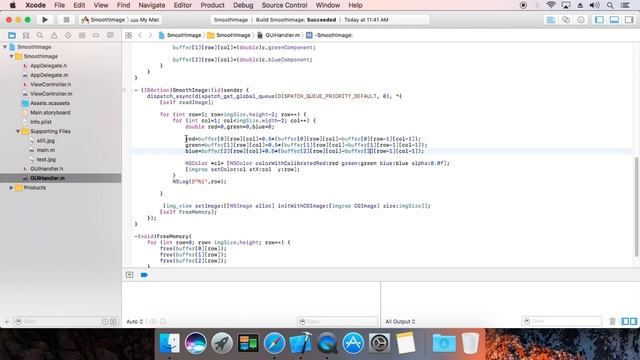Image resolution: width=640 pixels, height=360 pixels.
Task: Open Launchpad from the Dock
Action: click(x=222, y=342)
